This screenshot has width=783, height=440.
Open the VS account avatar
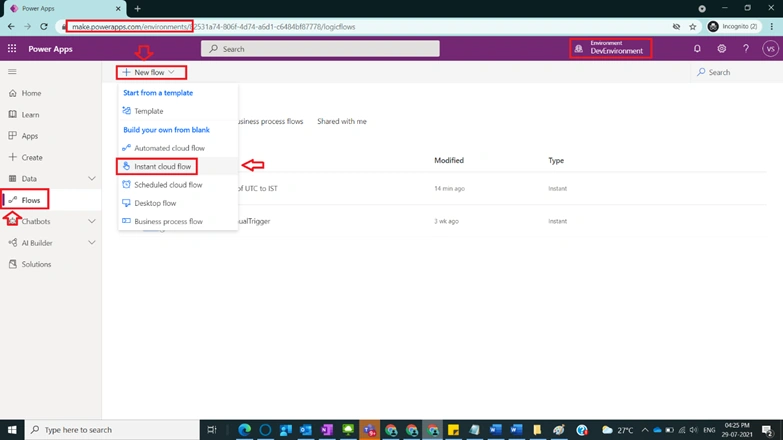(770, 48)
